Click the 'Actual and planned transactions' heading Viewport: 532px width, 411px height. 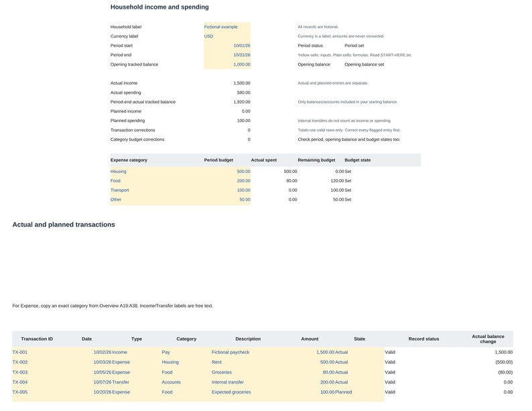click(64, 225)
